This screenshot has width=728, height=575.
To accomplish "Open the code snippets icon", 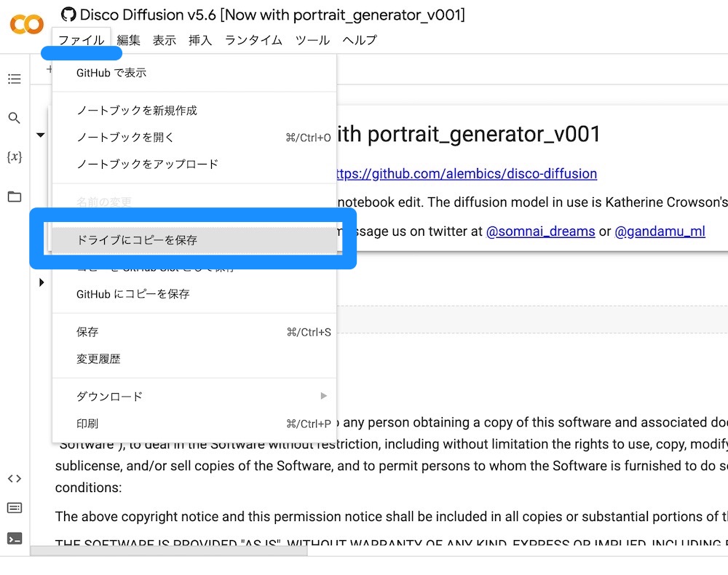I will (15, 478).
